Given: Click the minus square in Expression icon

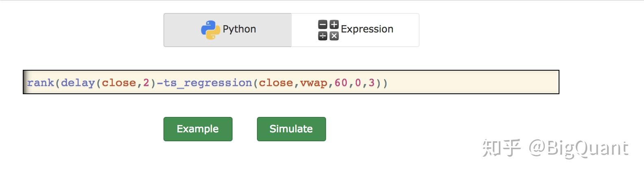Looking at the screenshot, I should (323, 25).
